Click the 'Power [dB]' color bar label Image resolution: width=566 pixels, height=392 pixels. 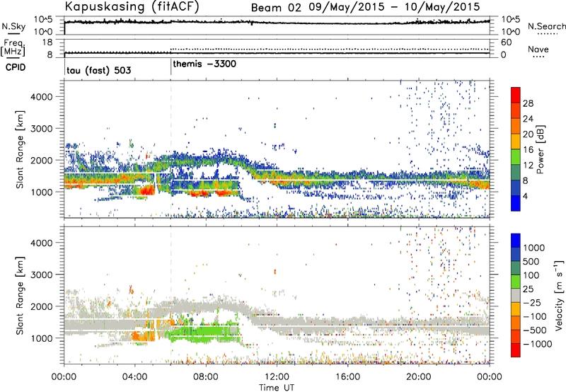[x=540, y=149]
